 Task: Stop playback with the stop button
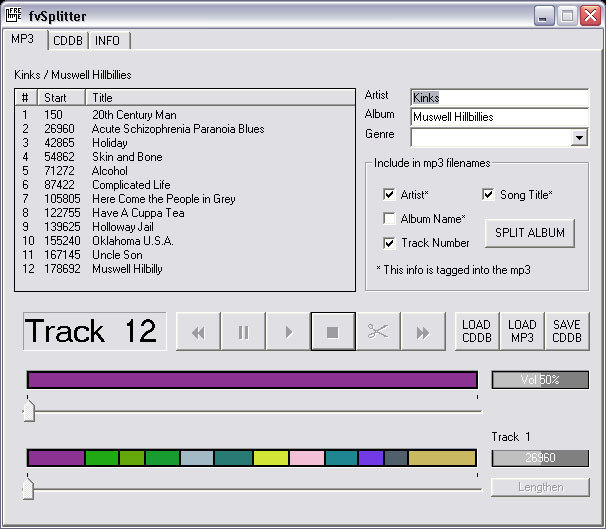tap(333, 332)
